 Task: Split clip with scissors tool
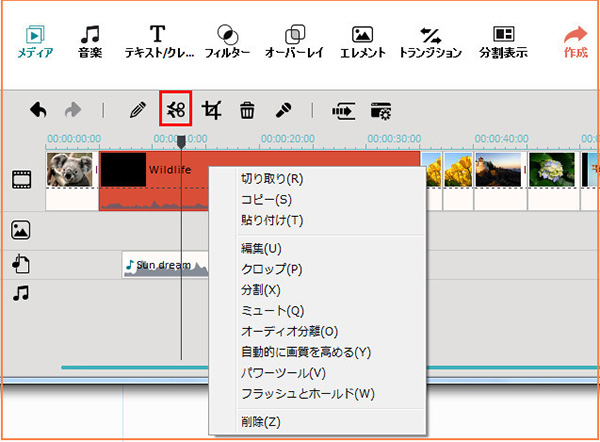click(x=176, y=109)
